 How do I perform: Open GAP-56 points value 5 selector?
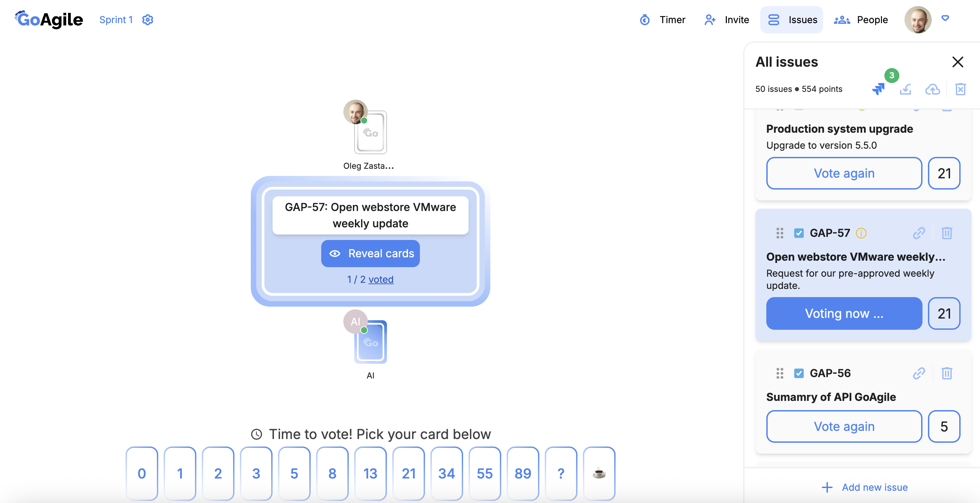(x=944, y=426)
